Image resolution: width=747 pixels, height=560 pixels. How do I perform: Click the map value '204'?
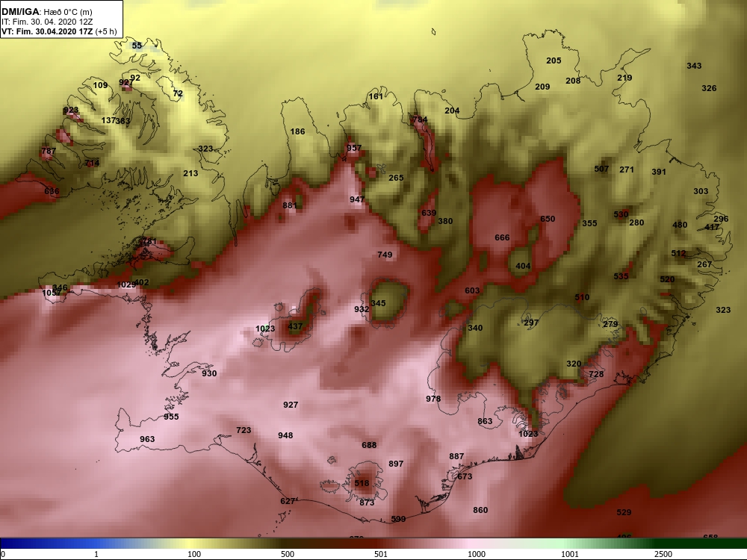point(452,111)
